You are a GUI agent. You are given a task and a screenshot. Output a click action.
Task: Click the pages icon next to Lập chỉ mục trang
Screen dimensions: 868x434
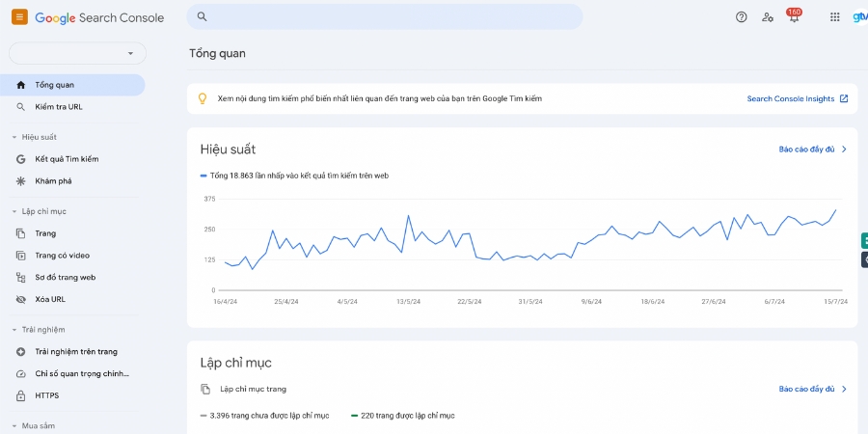click(205, 390)
